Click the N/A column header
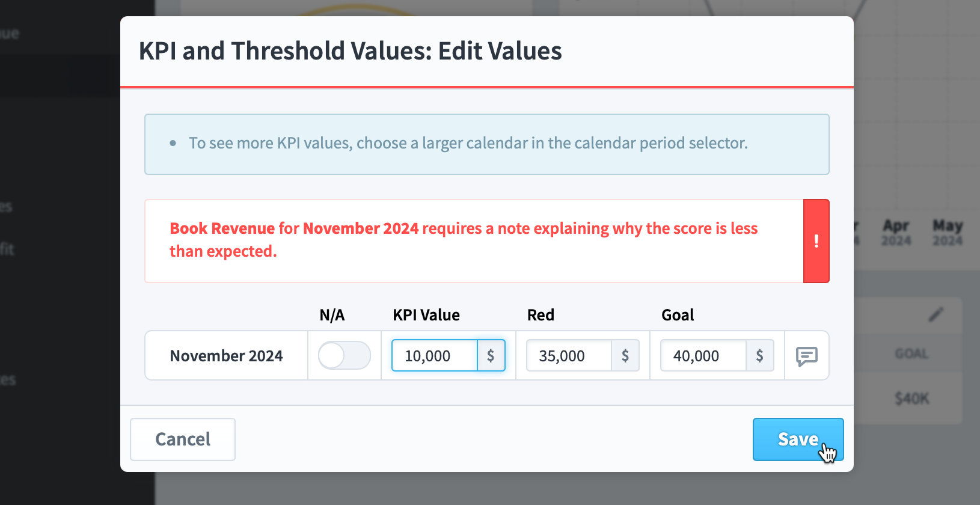 click(332, 315)
